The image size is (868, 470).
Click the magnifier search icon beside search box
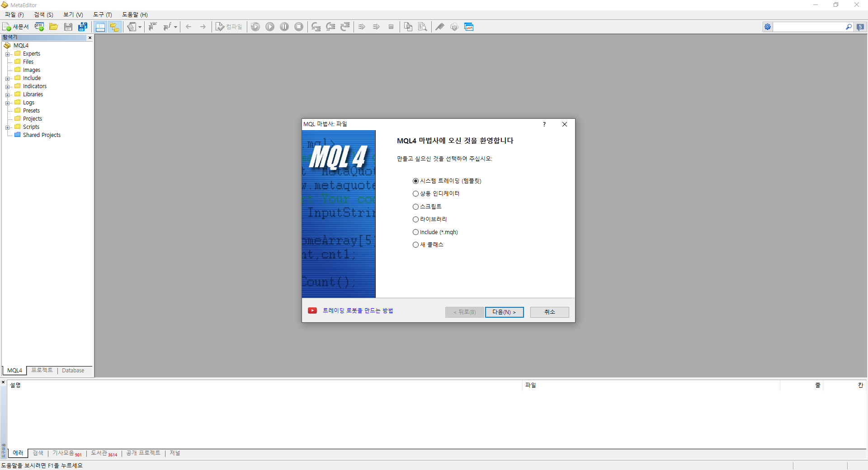click(x=849, y=27)
